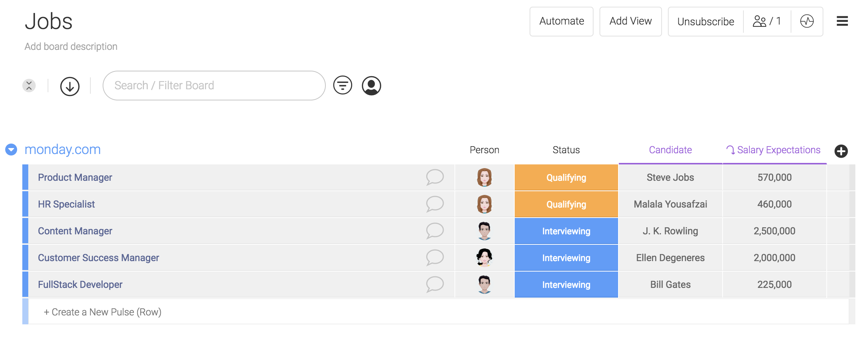Open FullStack Developer comment bubble
The image size is (868, 337).
(x=435, y=284)
